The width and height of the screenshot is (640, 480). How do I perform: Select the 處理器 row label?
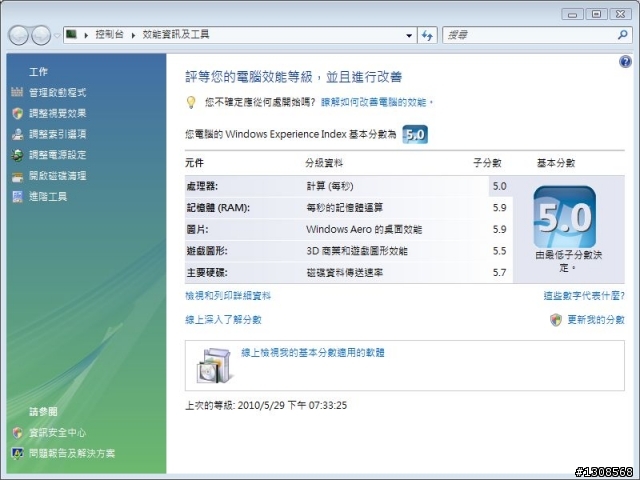pyautogui.click(x=202, y=186)
